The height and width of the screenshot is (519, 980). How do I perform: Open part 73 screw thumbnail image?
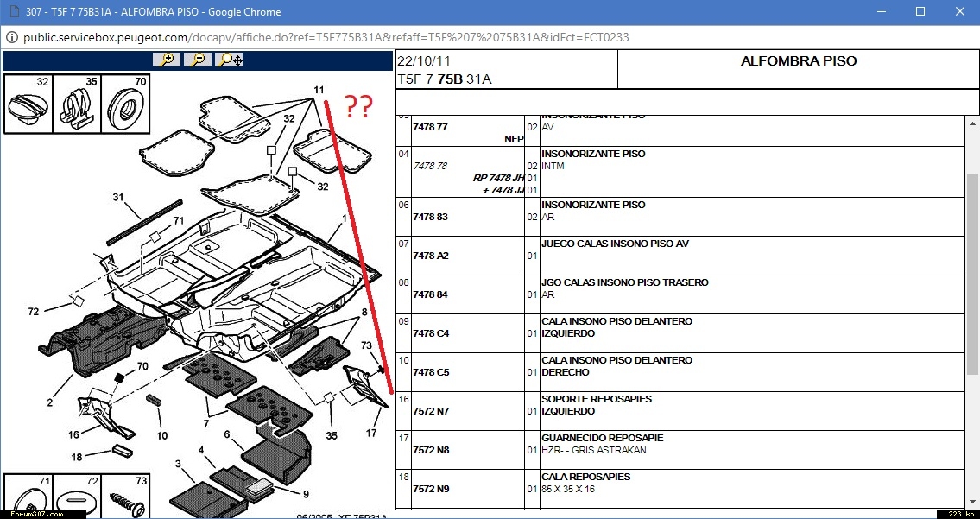125,497
